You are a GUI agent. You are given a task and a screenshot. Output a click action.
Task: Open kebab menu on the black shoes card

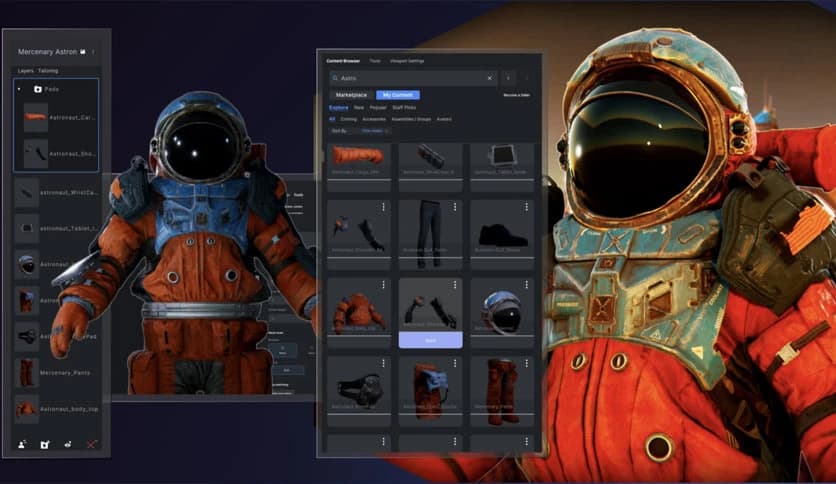pos(526,207)
